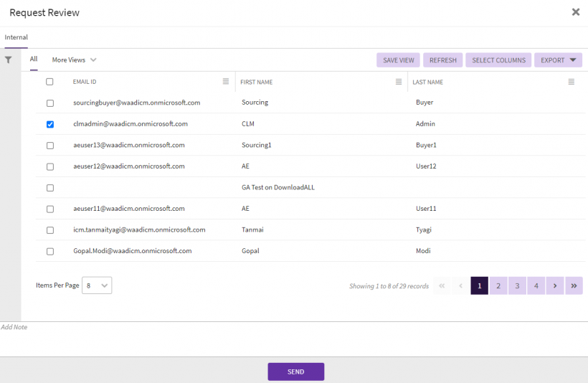Click the Save View button
Viewport: 588px width, 383px height.
tap(398, 60)
